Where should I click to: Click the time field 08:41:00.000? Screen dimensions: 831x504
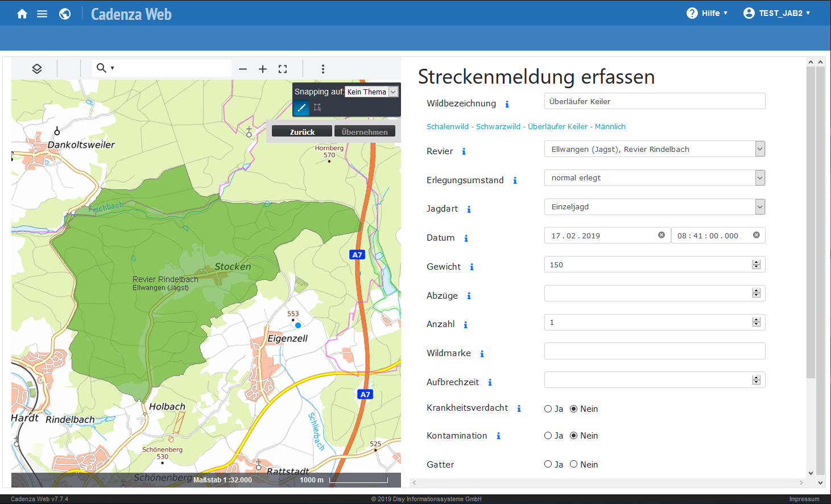(x=718, y=236)
